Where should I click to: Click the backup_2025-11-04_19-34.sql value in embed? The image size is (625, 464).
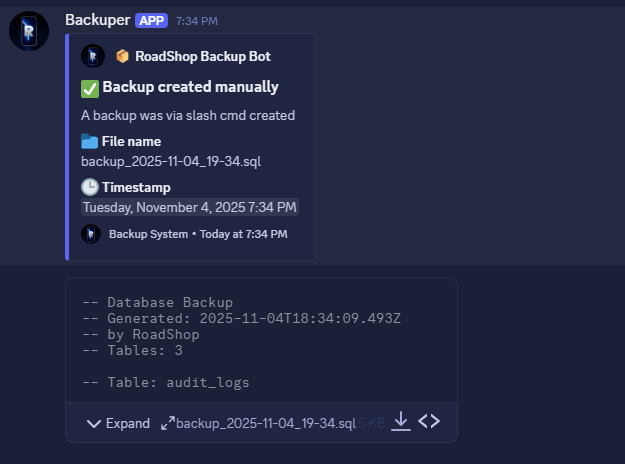(x=171, y=161)
